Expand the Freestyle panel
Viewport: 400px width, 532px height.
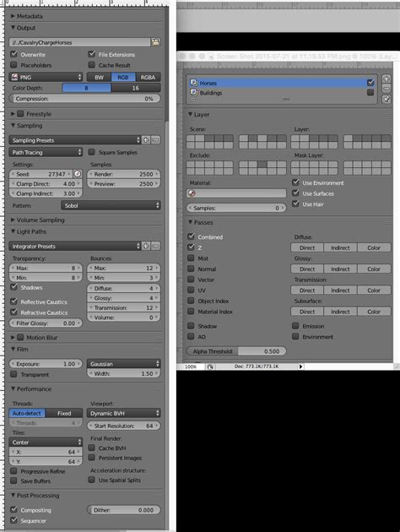[x=13, y=114]
